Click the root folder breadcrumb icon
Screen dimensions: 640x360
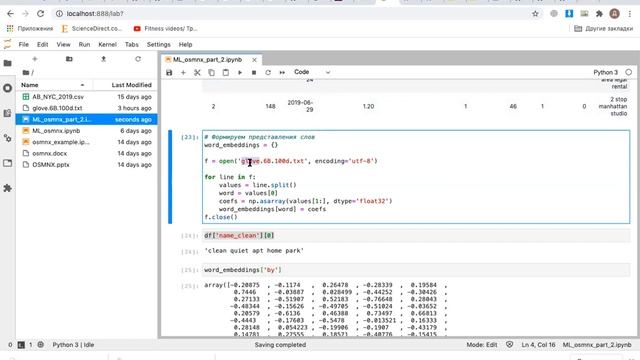pos(26,73)
